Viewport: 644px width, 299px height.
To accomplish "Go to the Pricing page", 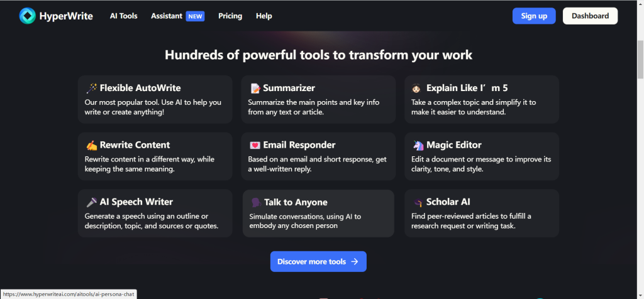I will [230, 16].
